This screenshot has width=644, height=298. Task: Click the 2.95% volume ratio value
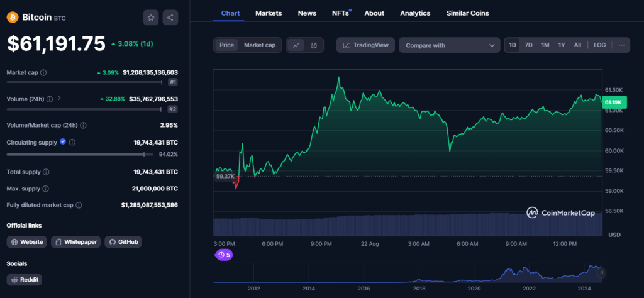[169, 125]
